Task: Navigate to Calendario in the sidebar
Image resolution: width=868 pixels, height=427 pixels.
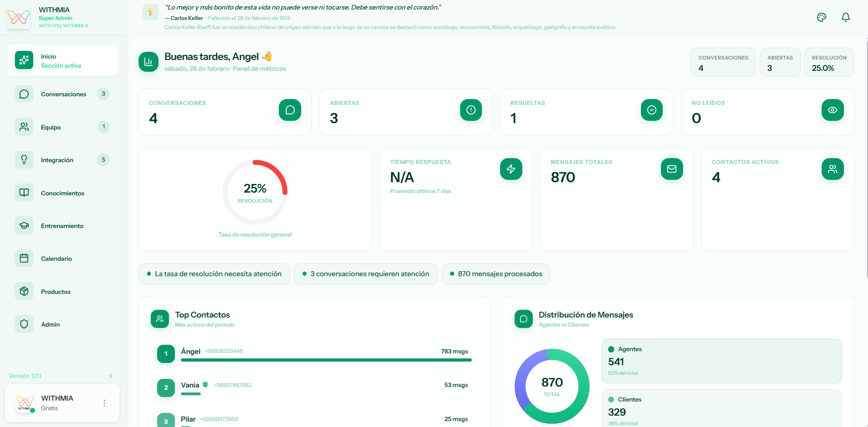Action: [56, 258]
